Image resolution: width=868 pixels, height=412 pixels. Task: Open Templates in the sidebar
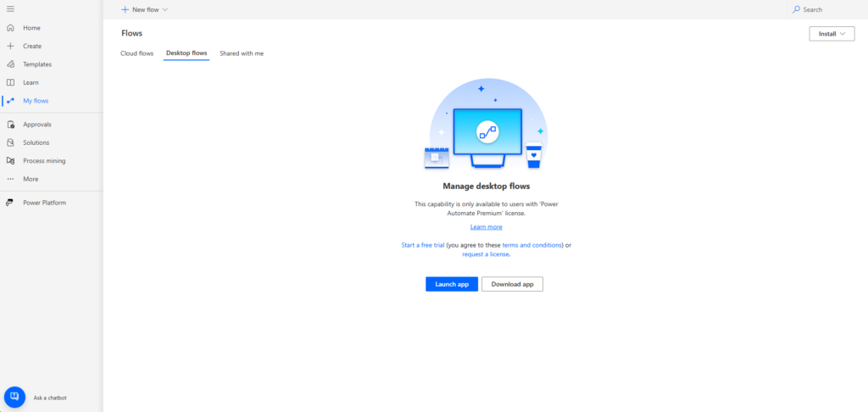[37, 64]
